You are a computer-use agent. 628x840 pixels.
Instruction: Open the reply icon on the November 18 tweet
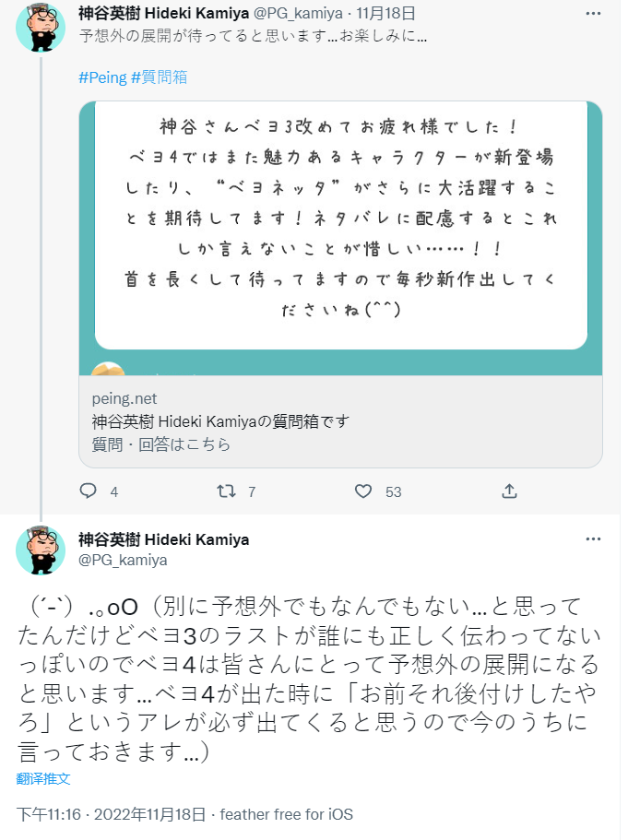point(88,491)
